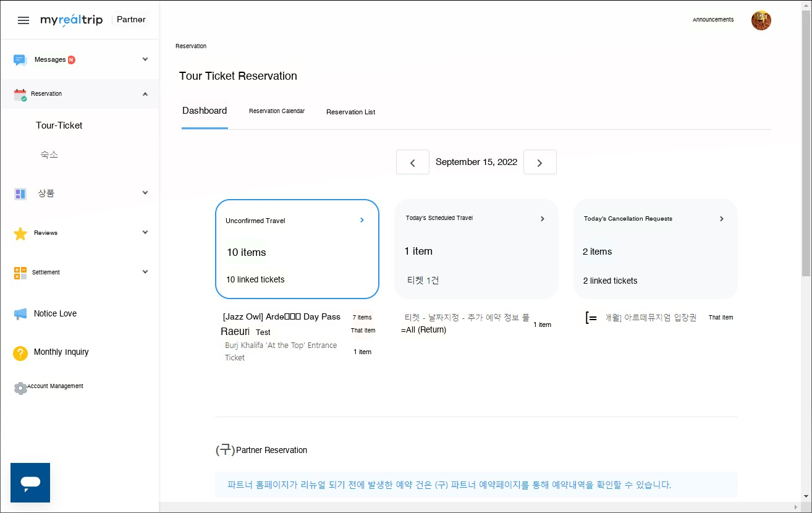Click the Reservation calendar icon in sidebar

[x=20, y=95]
